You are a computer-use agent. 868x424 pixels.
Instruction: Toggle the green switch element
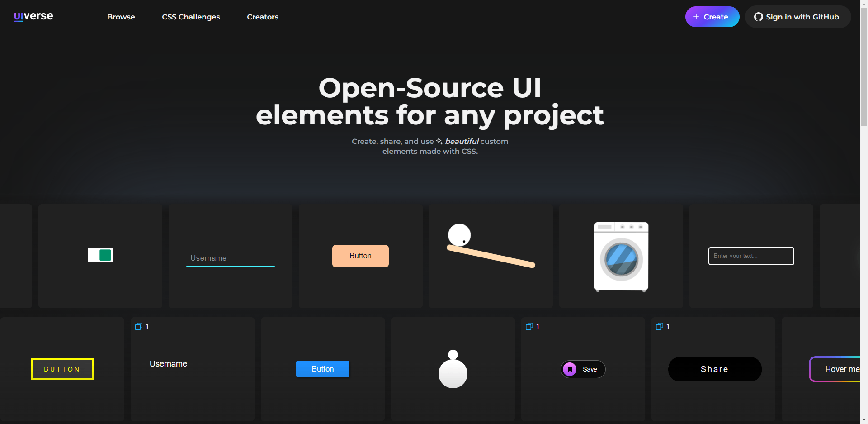click(x=100, y=255)
